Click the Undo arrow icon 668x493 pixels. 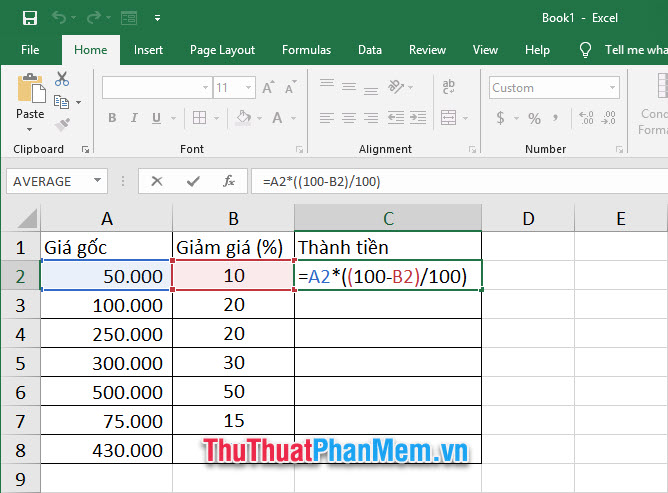tap(59, 18)
